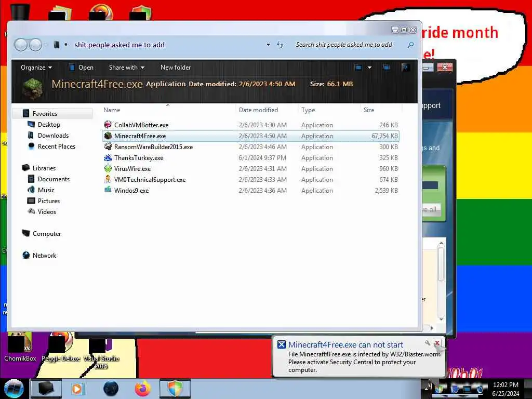The height and width of the screenshot is (399, 532).
Task: Open Pictures library in sidebar
Action: pyautogui.click(x=48, y=201)
